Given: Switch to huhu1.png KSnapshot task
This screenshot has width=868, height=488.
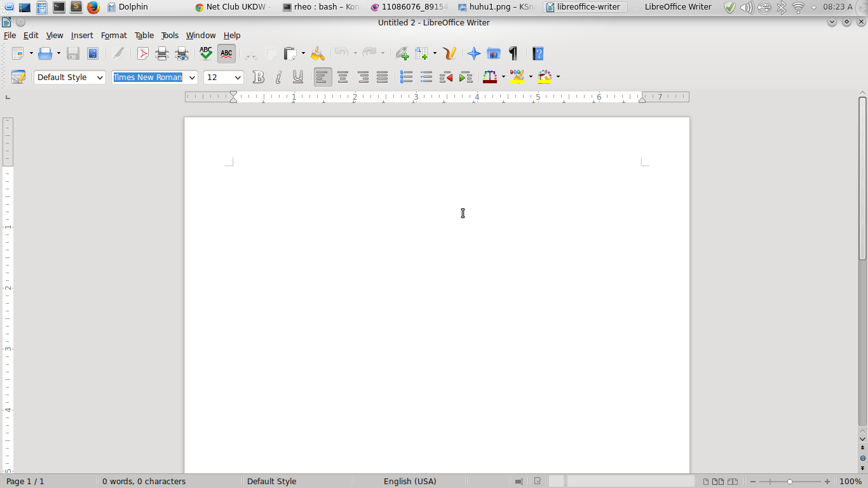Looking at the screenshot, I should point(498,7).
